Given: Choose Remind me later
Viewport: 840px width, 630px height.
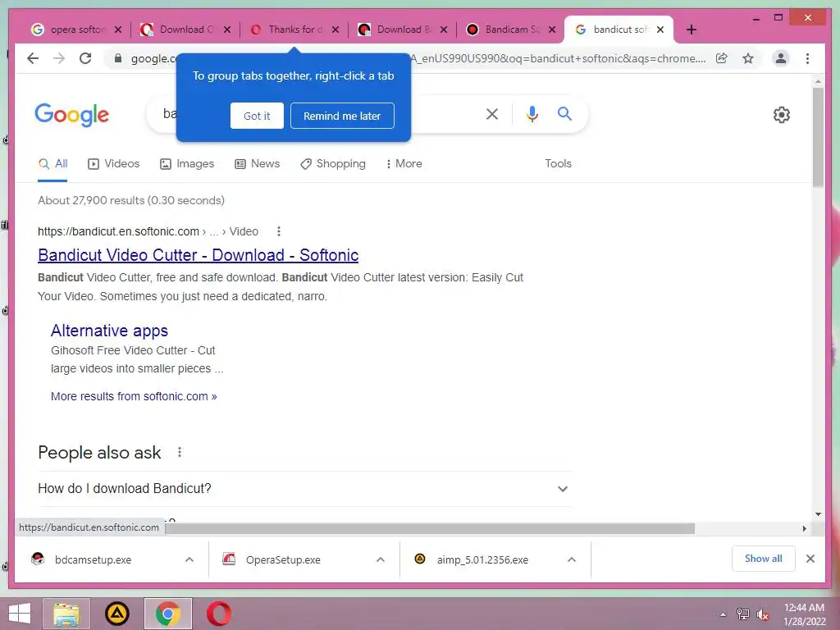Looking at the screenshot, I should (x=342, y=116).
